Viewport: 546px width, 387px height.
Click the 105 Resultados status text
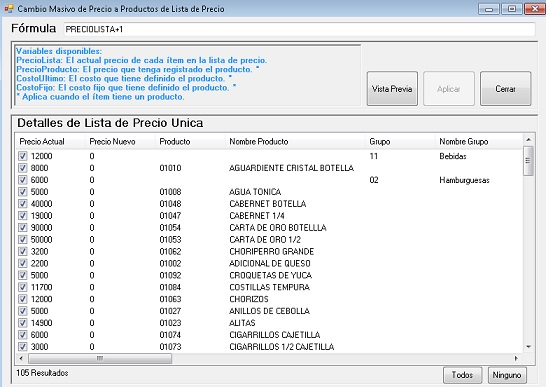click(x=42, y=373)
